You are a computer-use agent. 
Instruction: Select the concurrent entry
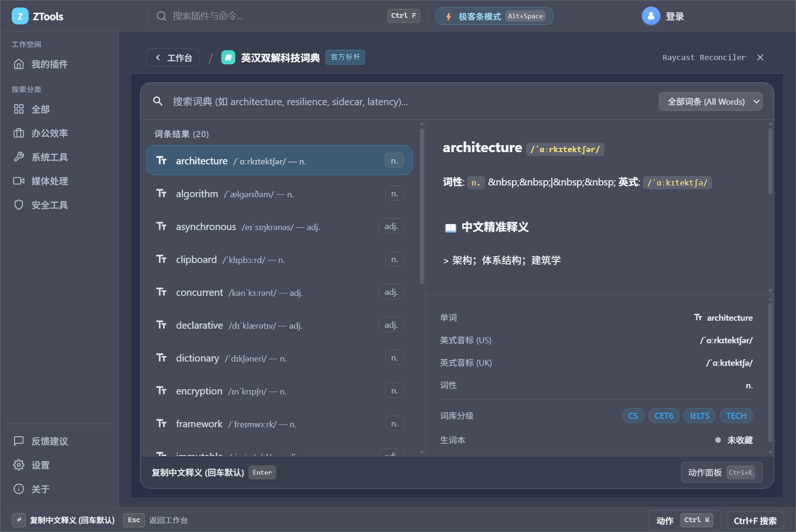tap(279, 292)
